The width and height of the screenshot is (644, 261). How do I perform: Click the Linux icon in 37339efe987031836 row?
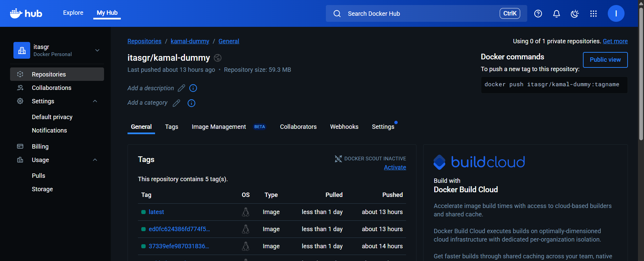pos(246,246)
